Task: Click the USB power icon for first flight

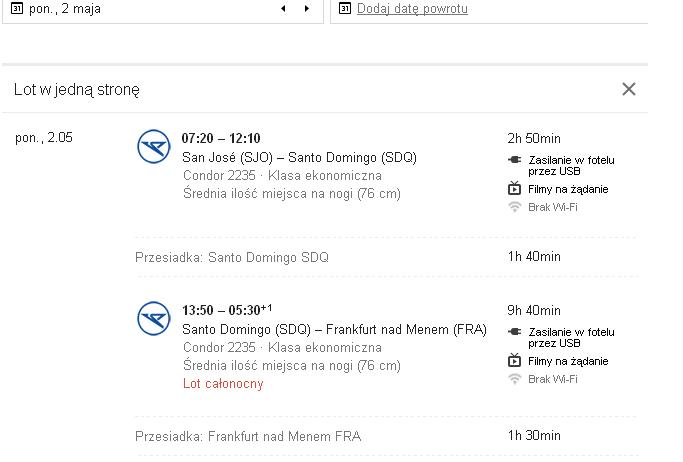Action: tap(514, 160)
